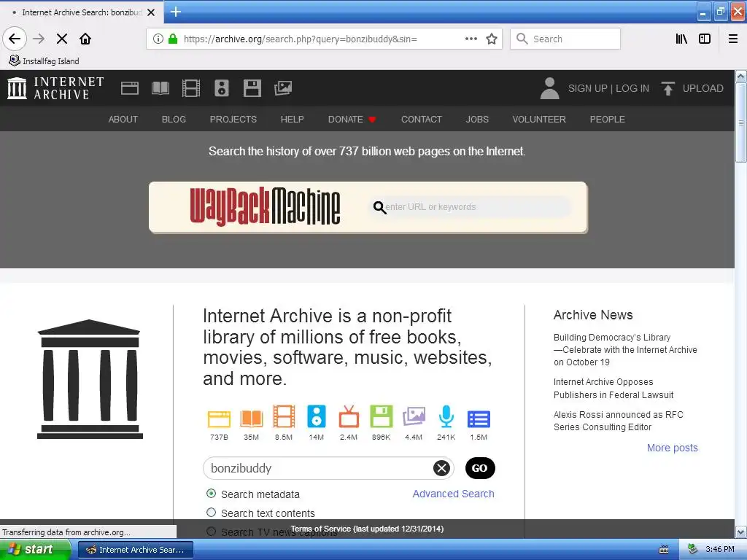
Task: Open the PROJECTS menu item
Action: [x=233, y=119]
